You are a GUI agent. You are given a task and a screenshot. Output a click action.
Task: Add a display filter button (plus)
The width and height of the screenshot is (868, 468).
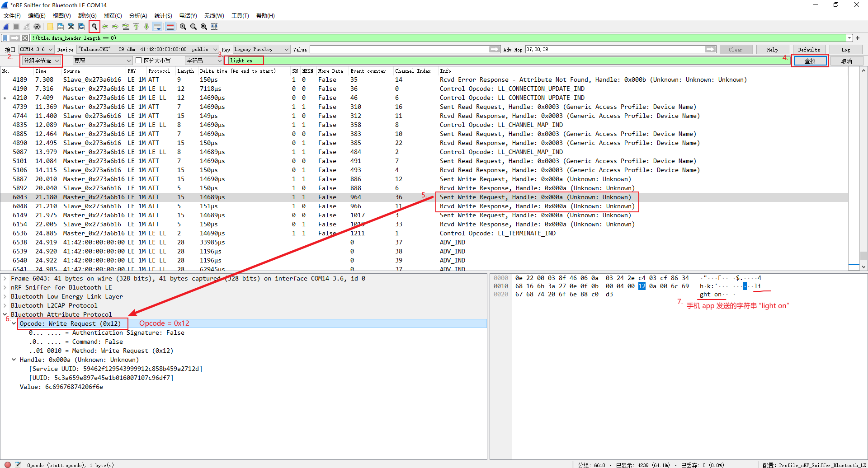pos(858,38)
